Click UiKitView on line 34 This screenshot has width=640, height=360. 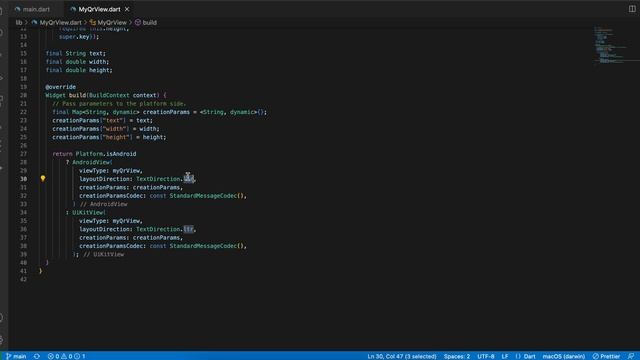(87, 212)
